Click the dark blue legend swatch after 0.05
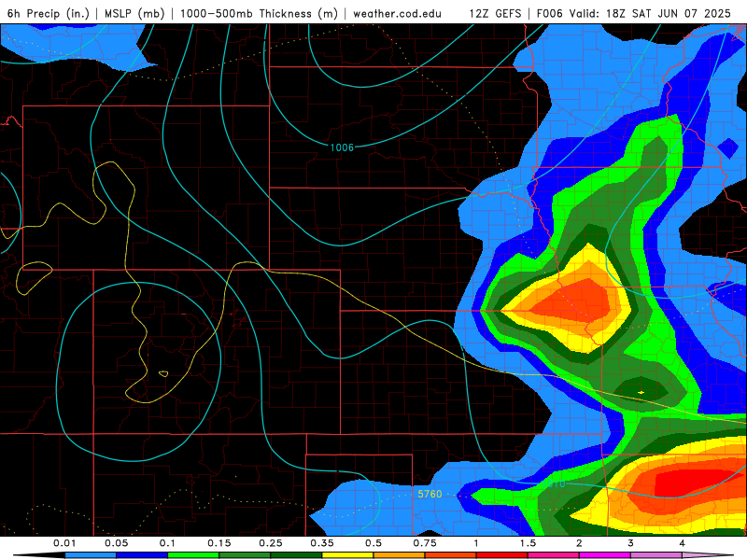 (142, 555)
